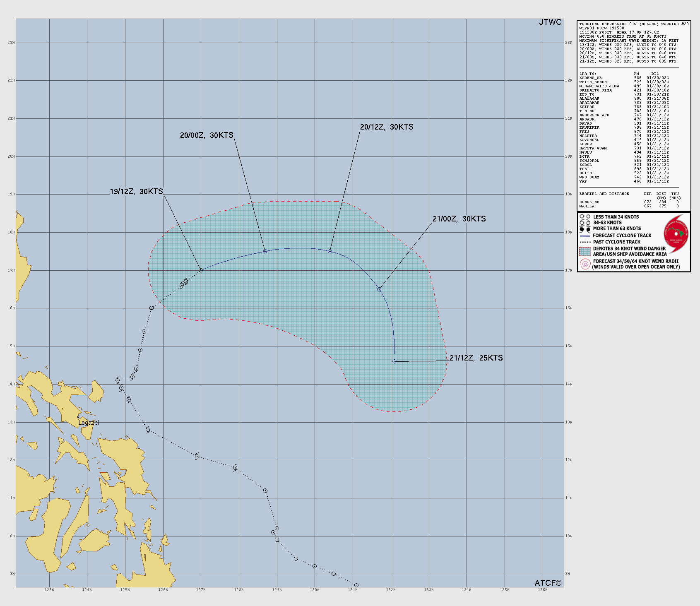
Task: Click the 'Forecast Cyclone Track' legend entry
Action: (622, 236)
